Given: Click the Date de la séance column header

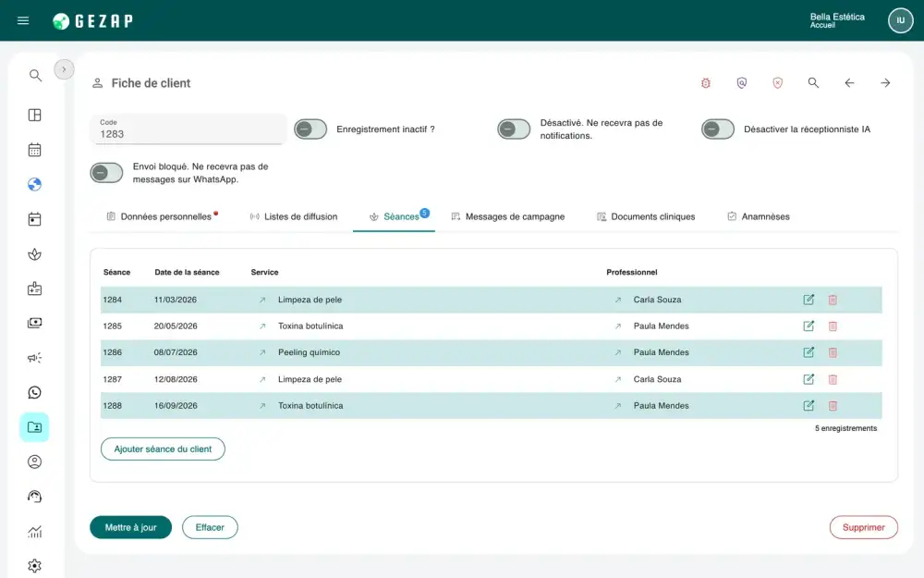Looking at the screenshot, I should pyautogui.click(x=187, y=273).
